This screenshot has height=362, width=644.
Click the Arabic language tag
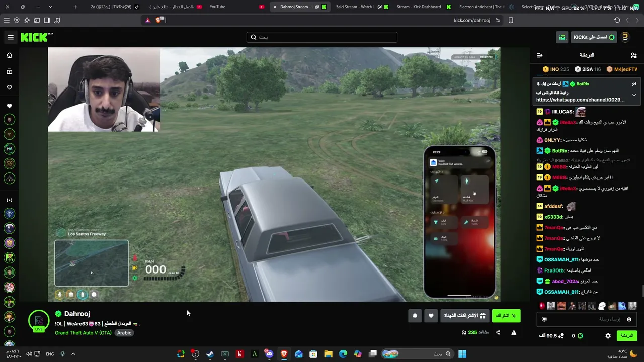[x=124, y=333]
